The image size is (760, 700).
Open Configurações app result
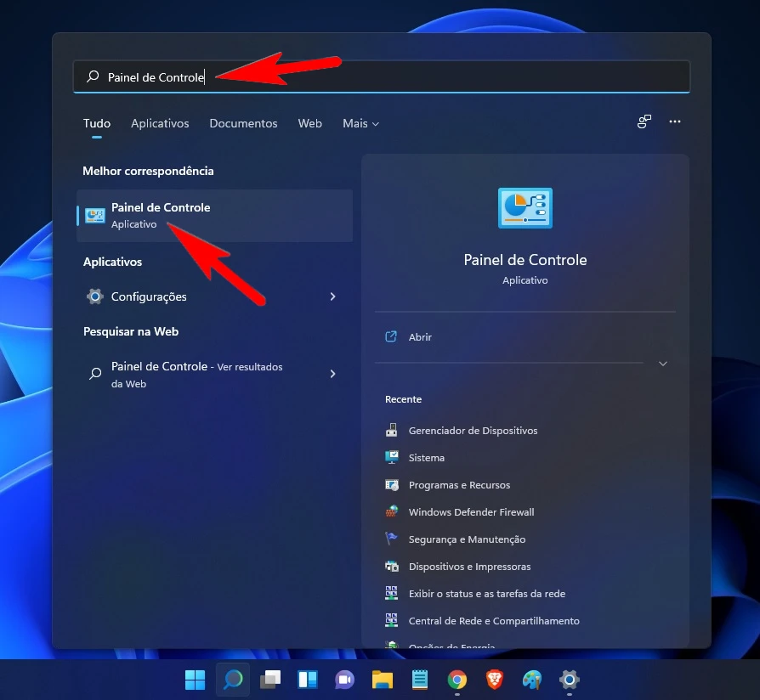tap(215, 296)
